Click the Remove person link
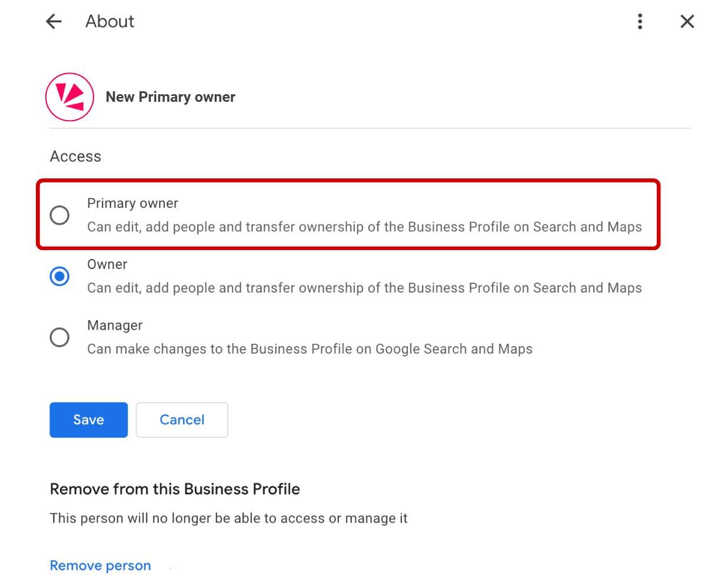Image resolution: width=721 pixels, height=588 pixels. click(100, 566)
